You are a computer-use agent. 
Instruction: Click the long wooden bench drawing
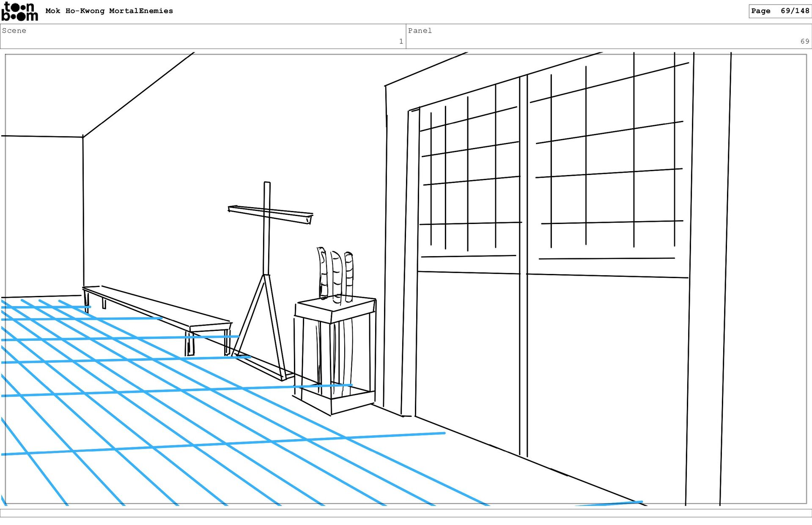click(156, 309)
